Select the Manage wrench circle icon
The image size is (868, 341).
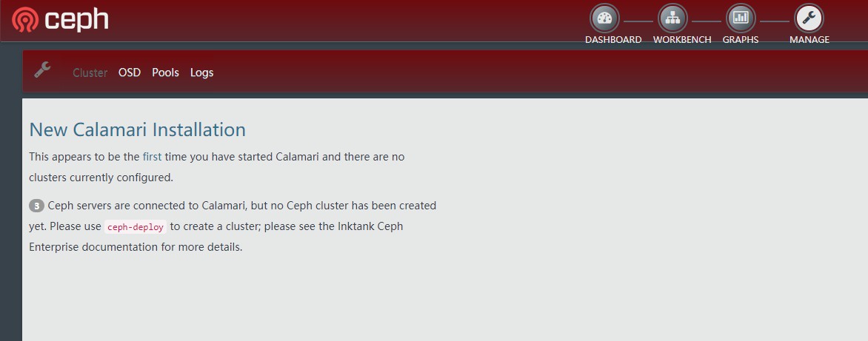(809, 18)
